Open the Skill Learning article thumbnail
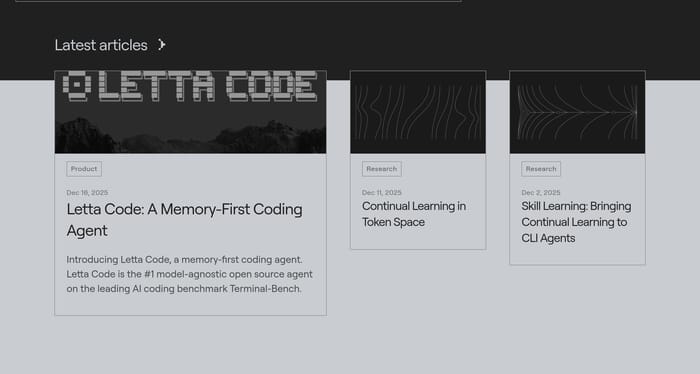The image size is (700, 374). point(577,112)
